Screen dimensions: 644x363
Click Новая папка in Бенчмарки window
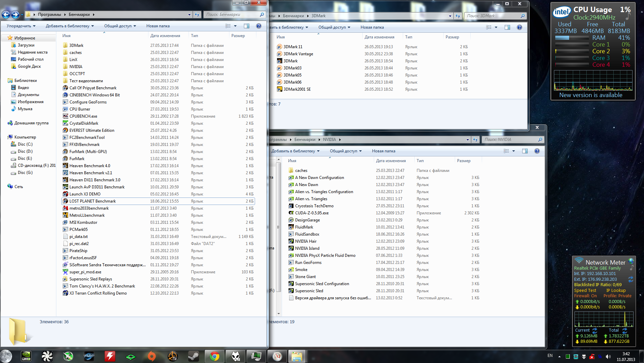pos(158,26)
